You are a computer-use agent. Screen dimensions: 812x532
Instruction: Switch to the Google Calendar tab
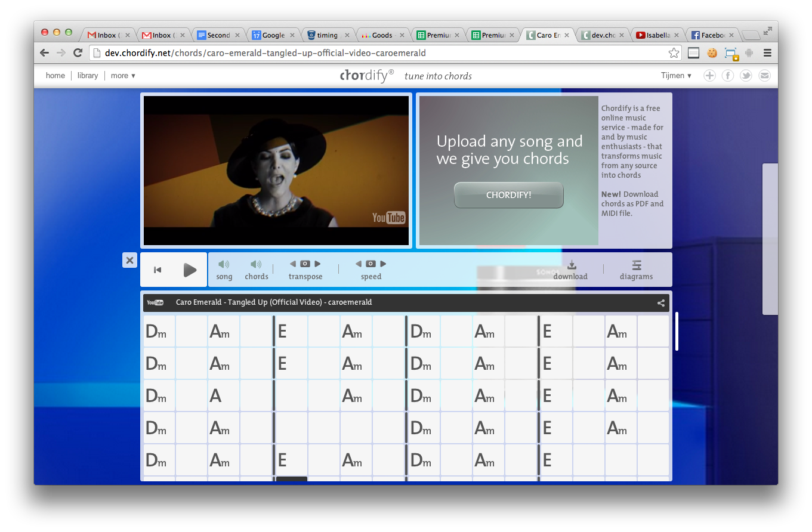[273, 35]
